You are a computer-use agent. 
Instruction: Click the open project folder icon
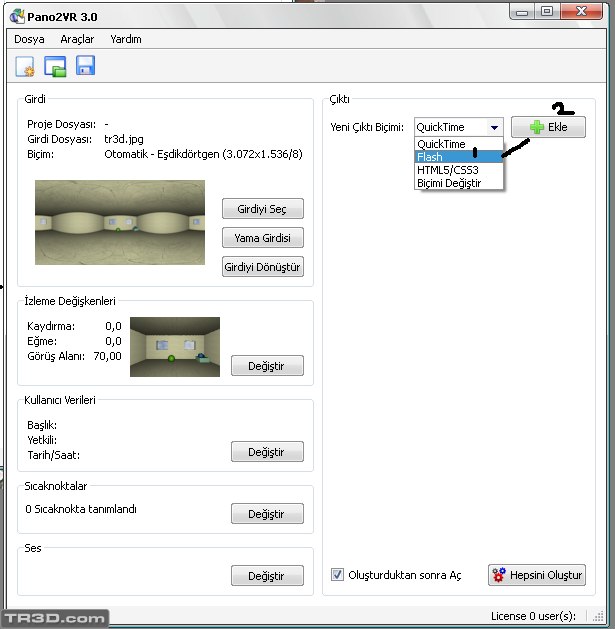(x=55, y=67)
